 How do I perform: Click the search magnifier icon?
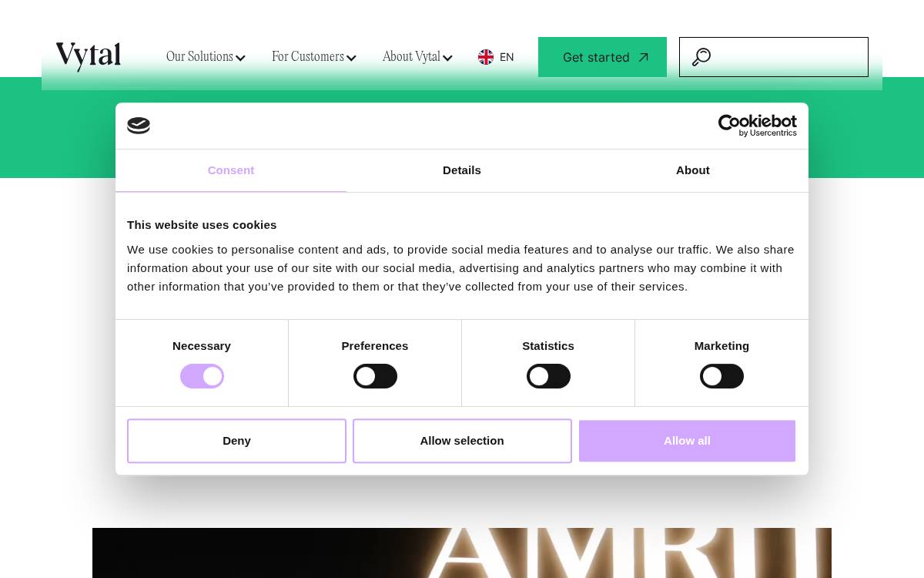click(x=701, y=57)
